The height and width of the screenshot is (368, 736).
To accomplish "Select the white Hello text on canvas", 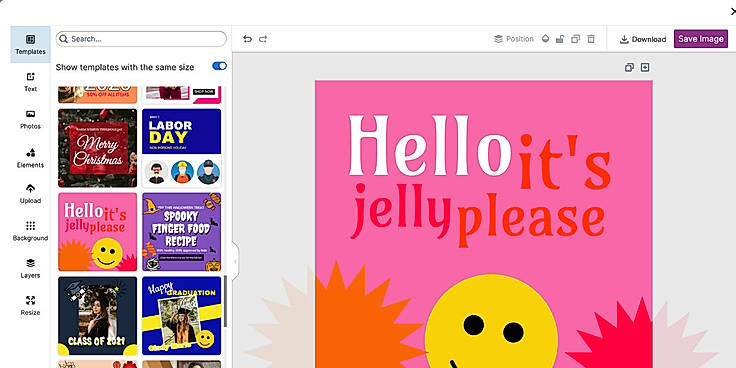I will tap(429, 145).
